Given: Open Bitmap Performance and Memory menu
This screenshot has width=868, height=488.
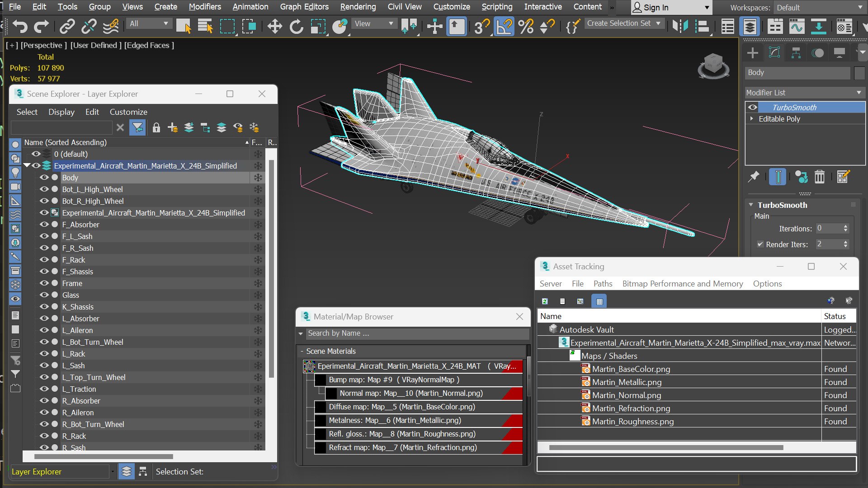Looking at the screenshot, I should [x=682, y=284].
